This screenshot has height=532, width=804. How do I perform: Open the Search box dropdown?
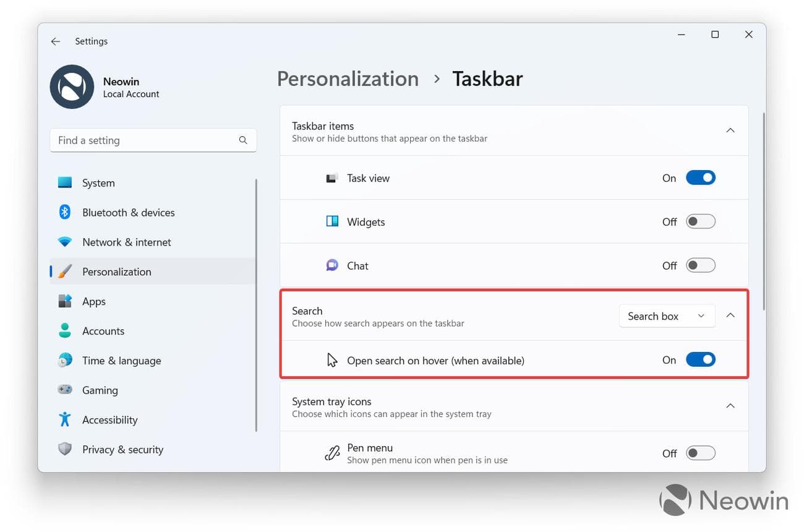(666, 316)
